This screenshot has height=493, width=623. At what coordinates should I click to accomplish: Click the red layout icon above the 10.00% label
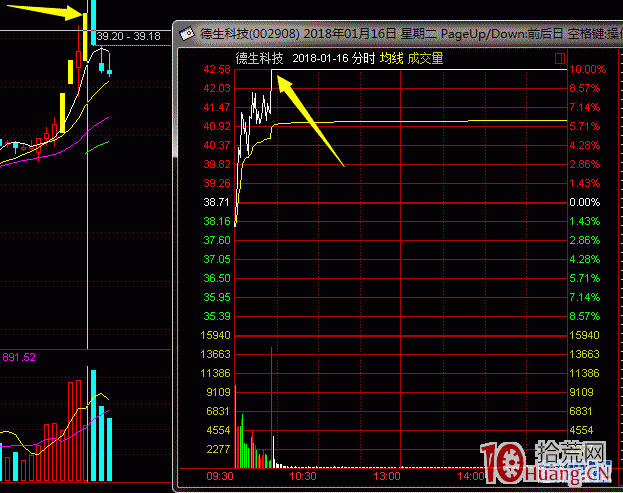click(560, 59)
